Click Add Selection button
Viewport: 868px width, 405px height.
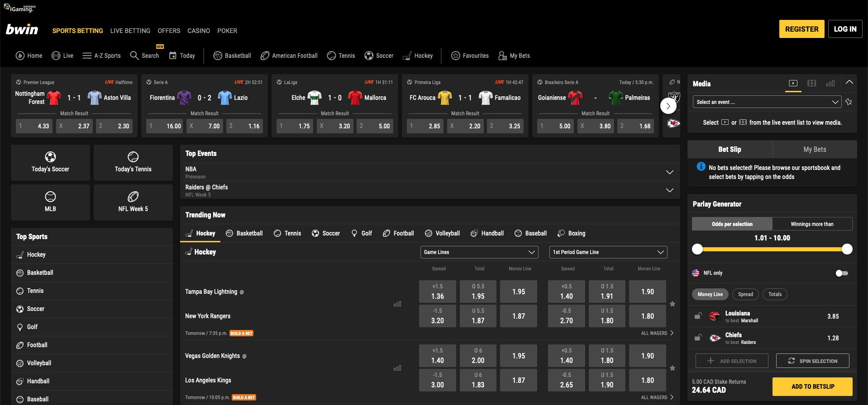click(x=732, y=361)
